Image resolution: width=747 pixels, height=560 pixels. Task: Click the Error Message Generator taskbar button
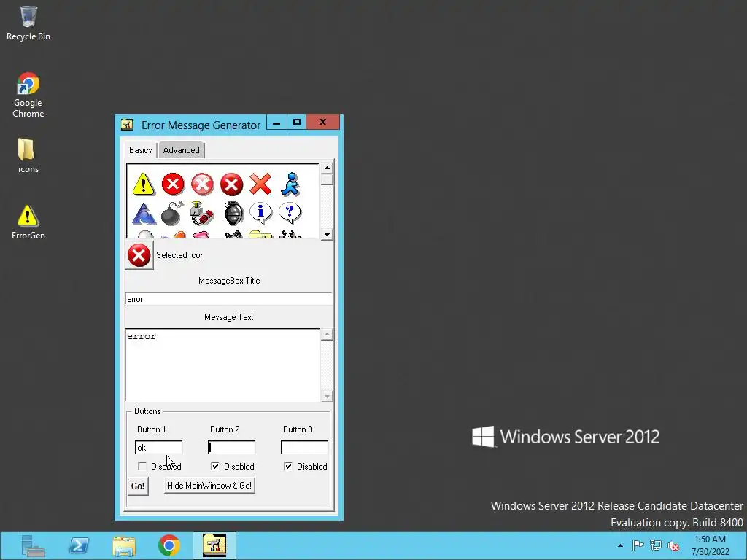coord(214,545)
